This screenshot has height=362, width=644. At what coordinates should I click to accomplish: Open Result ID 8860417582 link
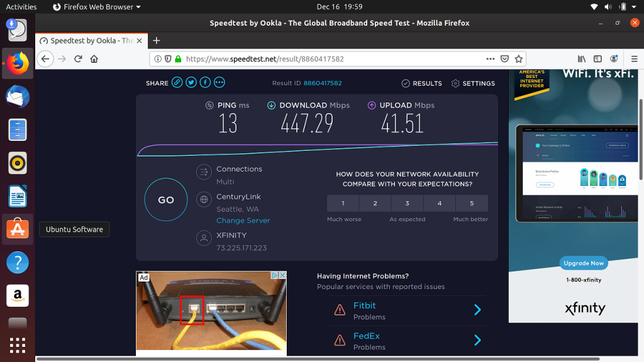click(323, 83)
